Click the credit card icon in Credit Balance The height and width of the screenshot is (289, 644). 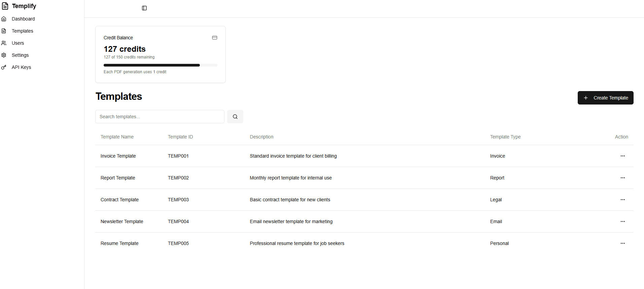(215, 38)
